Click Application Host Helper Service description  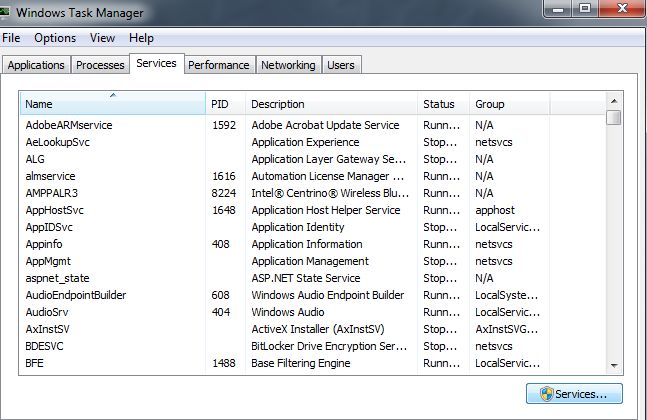point(326,210)
